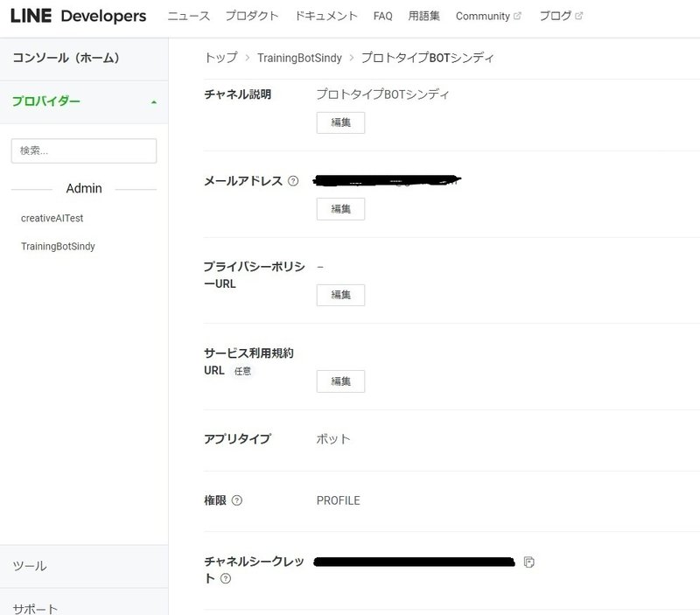The image size is (700, 615).
Task: Select the プロバイダー sidebar heading
Action: (x=46, y=101)
